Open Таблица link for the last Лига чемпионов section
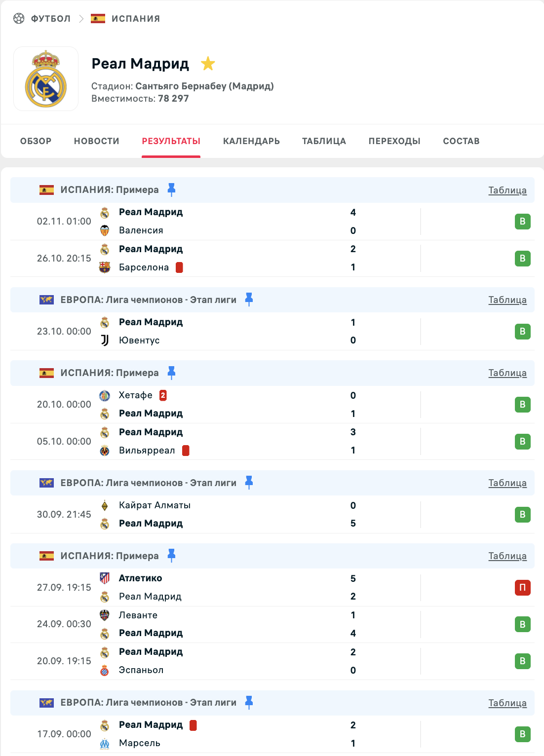Viewport: 544px width, 756px height. click(507, 703)
